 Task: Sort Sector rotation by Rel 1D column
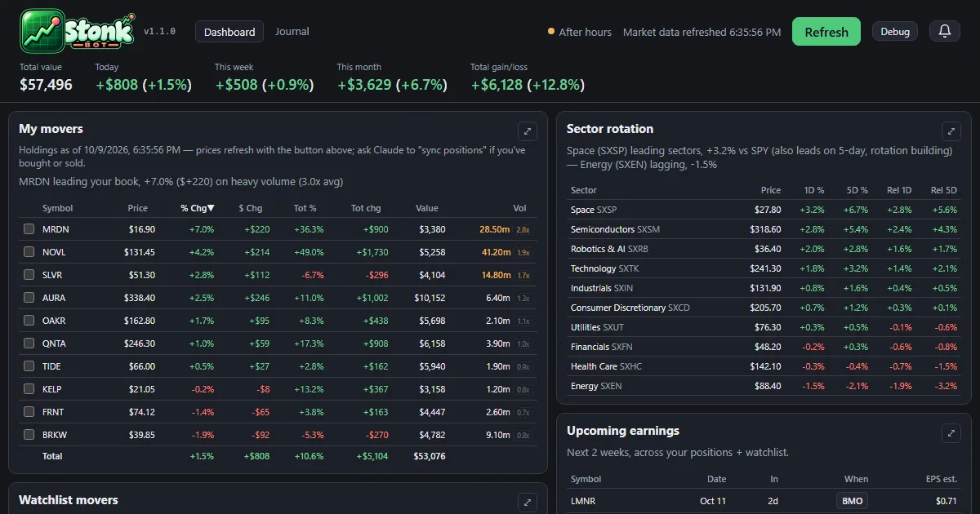(899, 190)
